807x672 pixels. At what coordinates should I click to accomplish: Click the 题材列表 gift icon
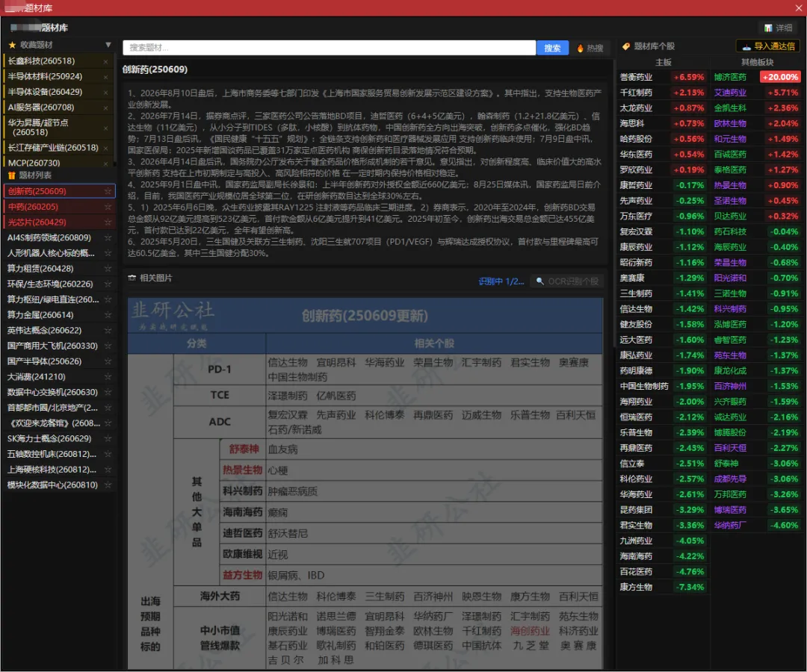(x=12, y=175)
